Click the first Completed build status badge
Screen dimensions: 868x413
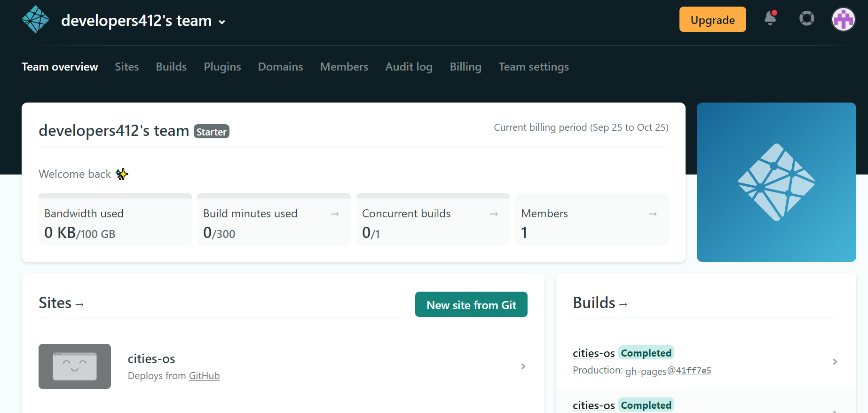coord(646,353)
